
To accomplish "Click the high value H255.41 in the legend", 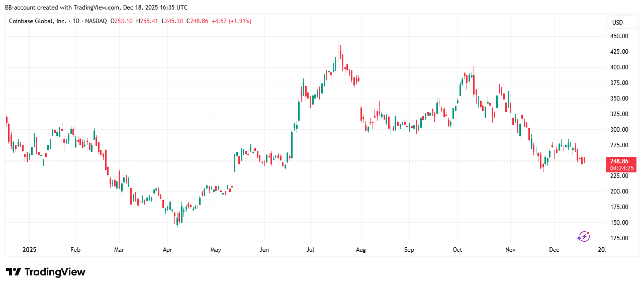I will (x=148, y=21).
